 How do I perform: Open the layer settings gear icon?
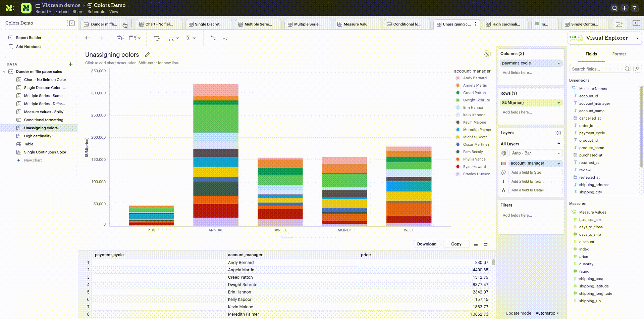click(503, 153)
